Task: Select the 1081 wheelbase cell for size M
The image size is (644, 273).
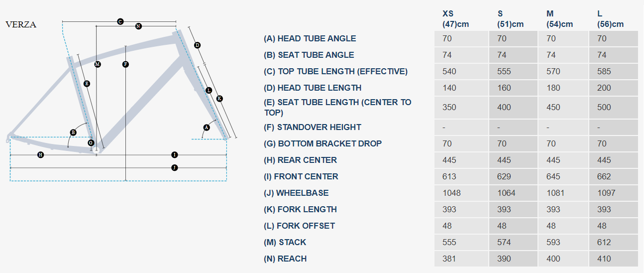Action: pos(555,193)
